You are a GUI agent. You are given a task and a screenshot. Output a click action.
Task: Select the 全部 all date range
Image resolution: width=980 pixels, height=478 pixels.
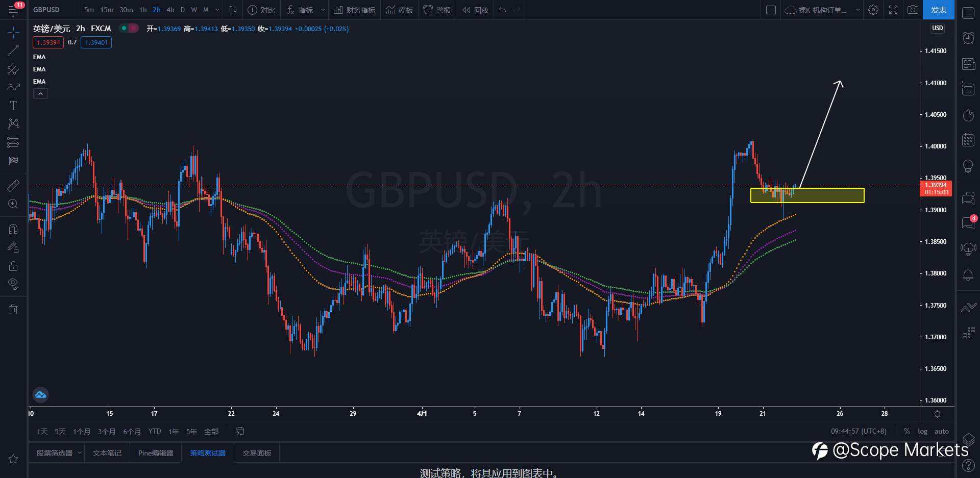pyautogui.click(x=211, y=432)
